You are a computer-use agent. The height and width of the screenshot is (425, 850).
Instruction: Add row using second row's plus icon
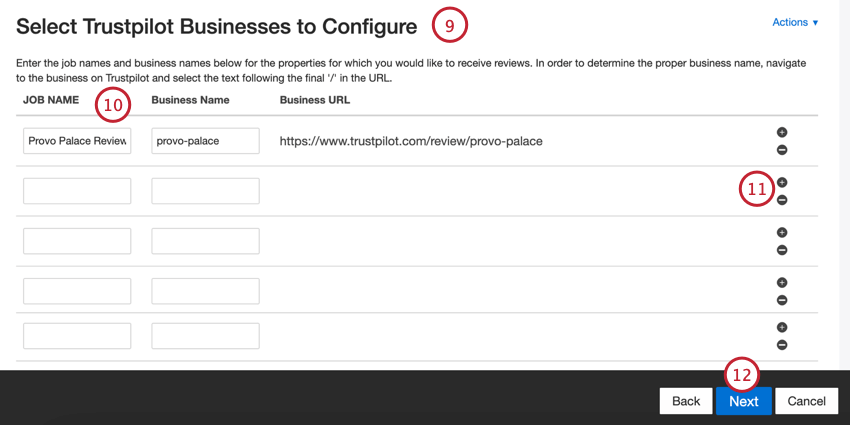point(782,183)
